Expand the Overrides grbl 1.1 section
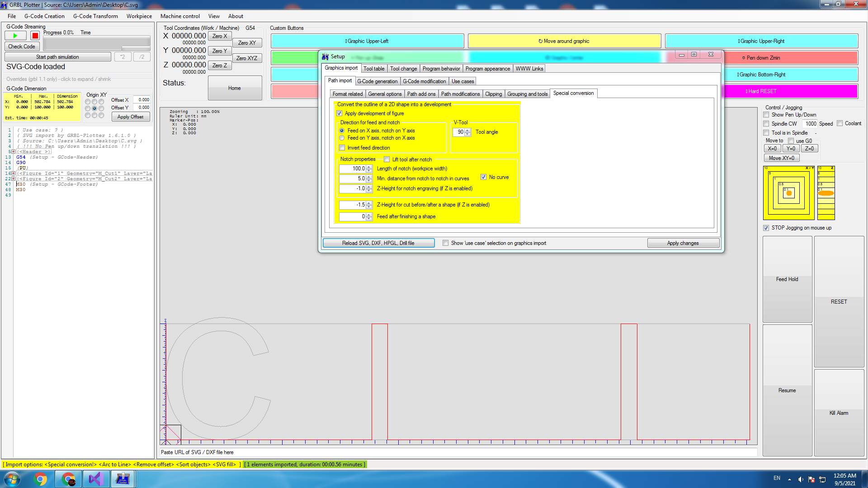 click(x=58, y=79)
